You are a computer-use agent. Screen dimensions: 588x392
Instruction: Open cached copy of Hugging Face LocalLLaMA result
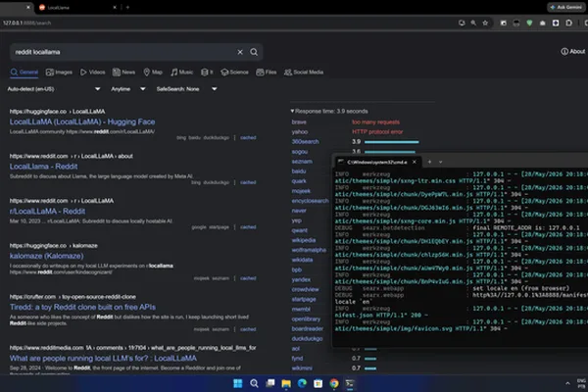tap(248, 137)
